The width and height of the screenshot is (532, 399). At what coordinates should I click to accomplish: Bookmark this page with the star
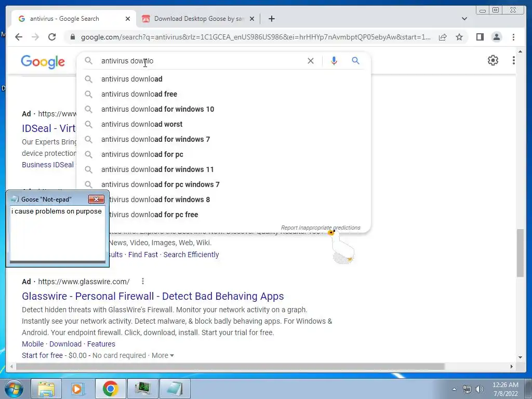[459, 37]
